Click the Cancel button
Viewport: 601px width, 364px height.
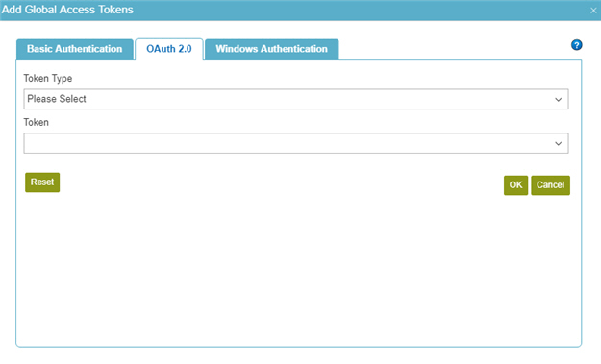(x=550, y=185)
